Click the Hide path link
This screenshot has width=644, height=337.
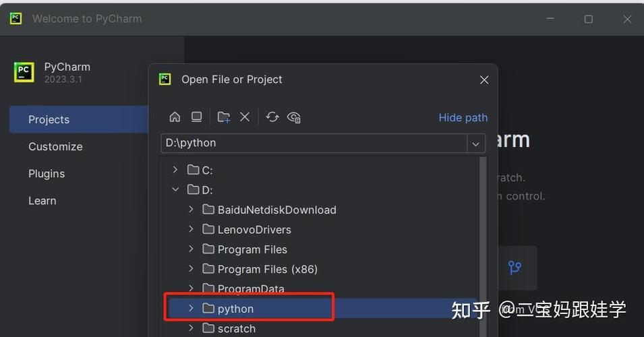click(x=463, y=117)
